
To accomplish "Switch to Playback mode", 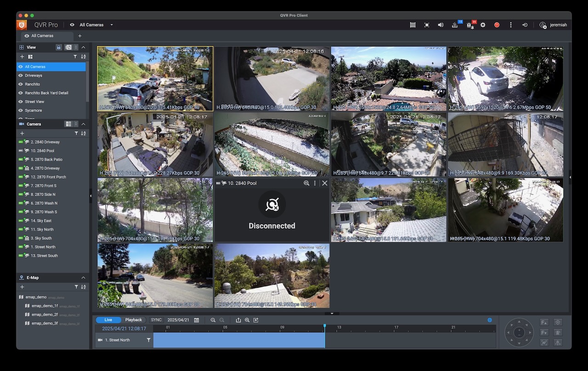I will [x=134, y=320].
